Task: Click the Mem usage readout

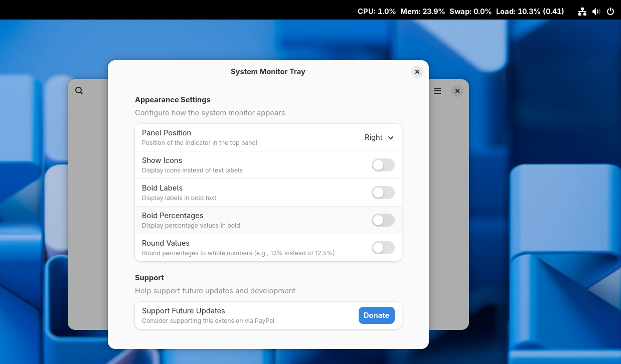Action: (x=422, y=11)
